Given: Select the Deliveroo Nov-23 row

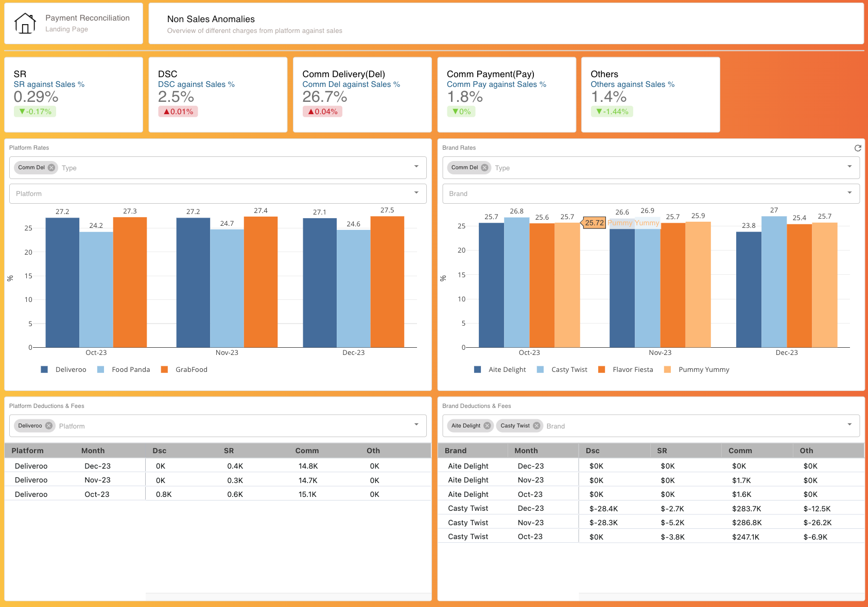Looking at the screenshot, I should tap(218, 480).
